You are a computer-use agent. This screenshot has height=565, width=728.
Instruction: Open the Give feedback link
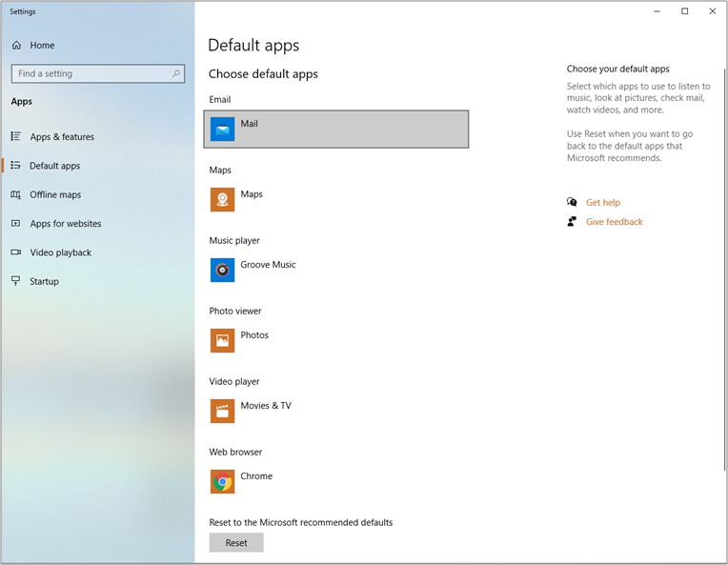[x=614, y=222]
